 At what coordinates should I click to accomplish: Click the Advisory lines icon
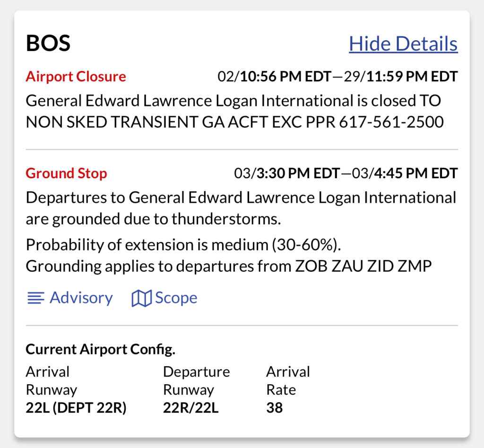pyautogui.click(x=36, y=298)
